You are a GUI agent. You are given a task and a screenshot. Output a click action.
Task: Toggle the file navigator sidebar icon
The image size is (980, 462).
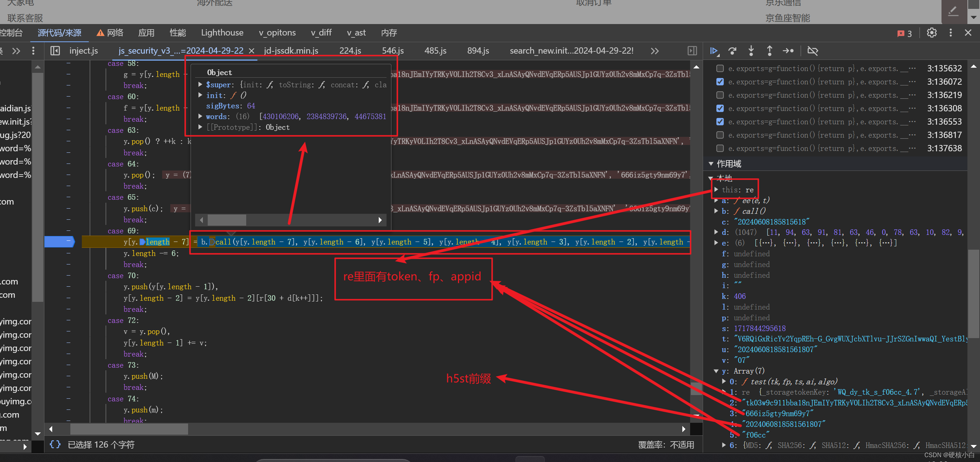click(55, 51)
